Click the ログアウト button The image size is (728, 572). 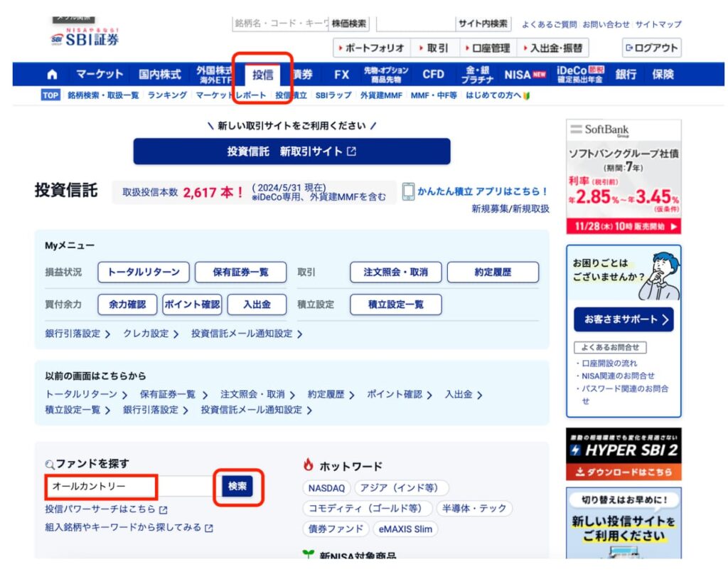(652, 48)
